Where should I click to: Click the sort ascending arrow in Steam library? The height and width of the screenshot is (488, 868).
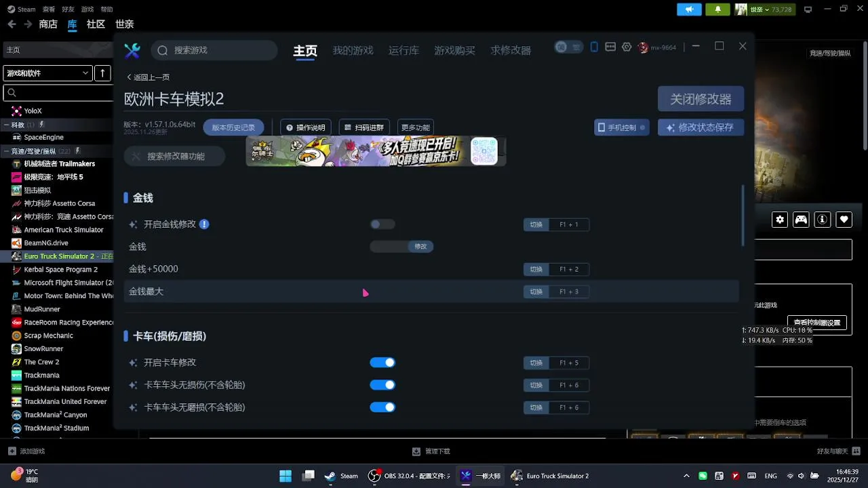coord(102,73)
